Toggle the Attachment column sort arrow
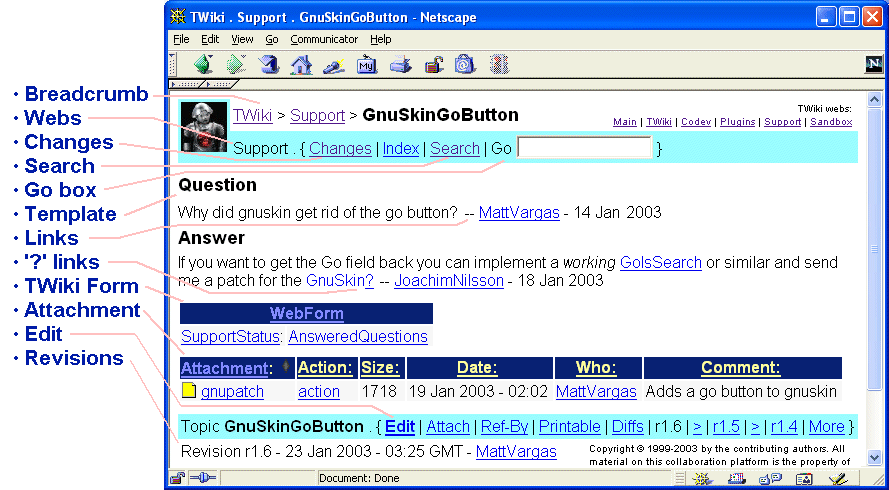This screenshot has height=490, width=889. (x=286, y=368)
